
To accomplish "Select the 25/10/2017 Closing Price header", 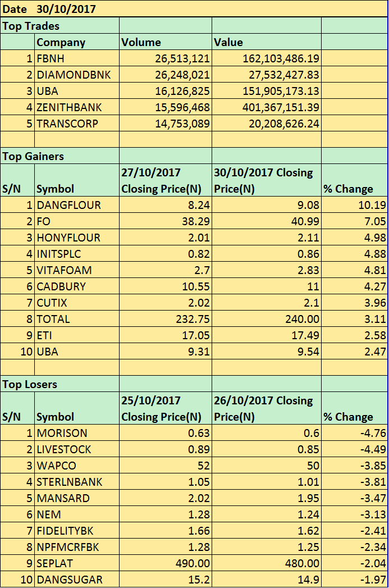I will point(165,408).
